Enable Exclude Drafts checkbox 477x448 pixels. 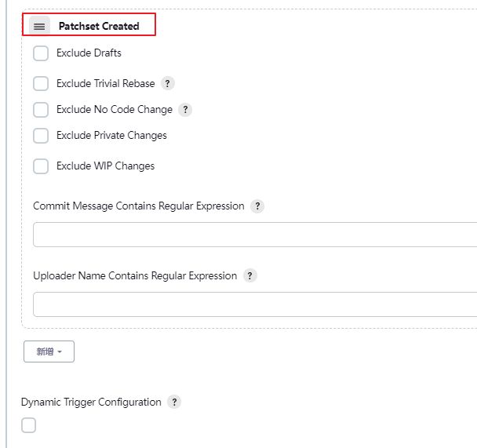tap(41, 53)
